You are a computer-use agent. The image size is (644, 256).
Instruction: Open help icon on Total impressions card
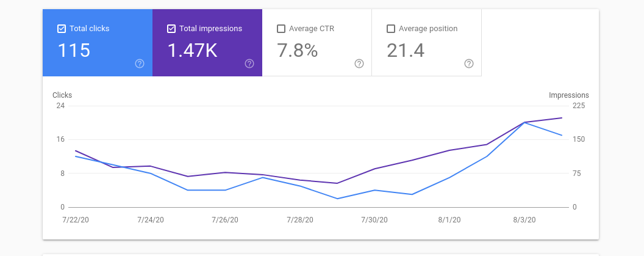pos(249,64)
